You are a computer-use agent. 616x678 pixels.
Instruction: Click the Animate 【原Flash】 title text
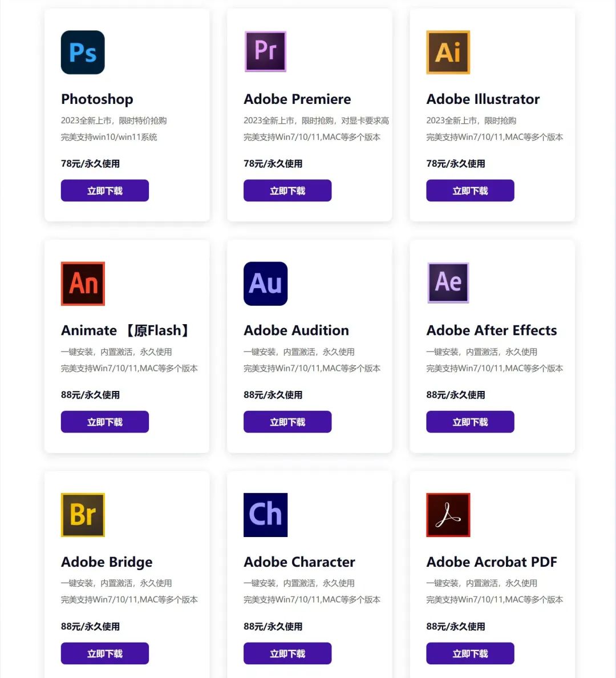(x=126, y=330)
